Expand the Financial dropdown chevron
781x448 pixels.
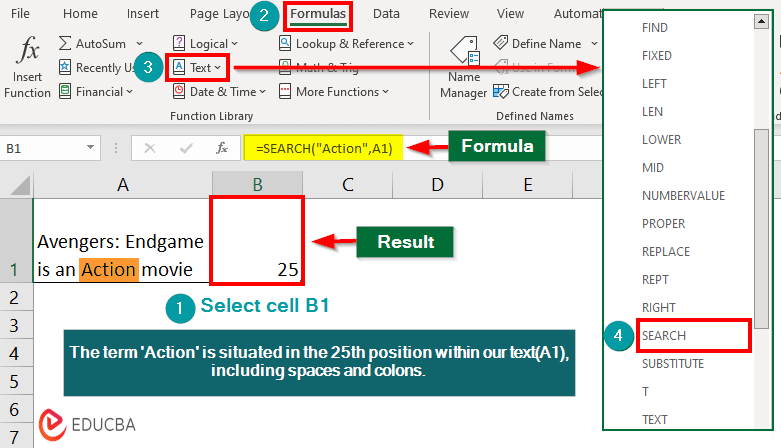pyautogui.click(x=130, y=92)
